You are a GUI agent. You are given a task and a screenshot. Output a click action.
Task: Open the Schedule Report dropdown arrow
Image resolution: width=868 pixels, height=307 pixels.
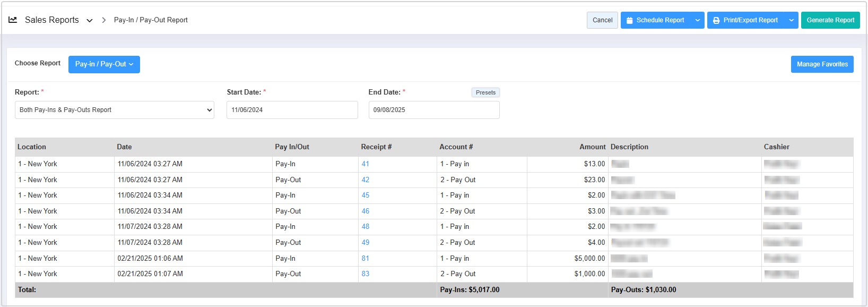click(x=698, y=20)
